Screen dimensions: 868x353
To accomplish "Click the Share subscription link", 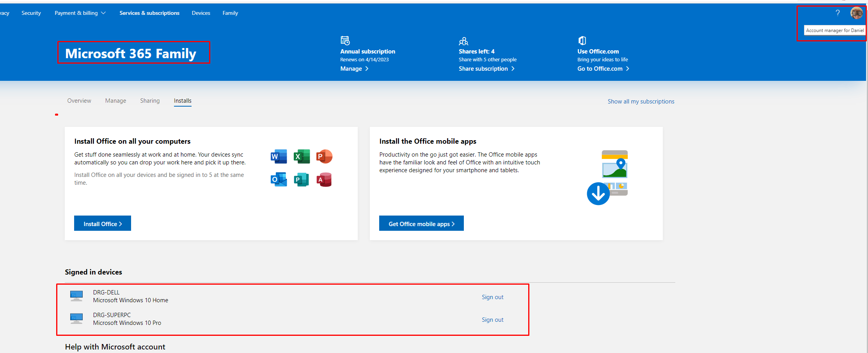I will (x=486, y=69).
